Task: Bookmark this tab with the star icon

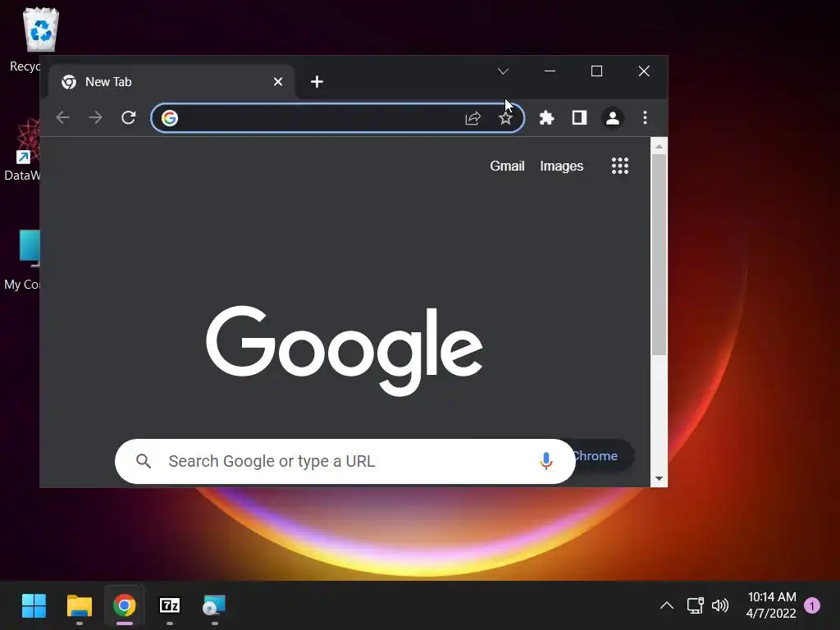Action: point(505,118)
